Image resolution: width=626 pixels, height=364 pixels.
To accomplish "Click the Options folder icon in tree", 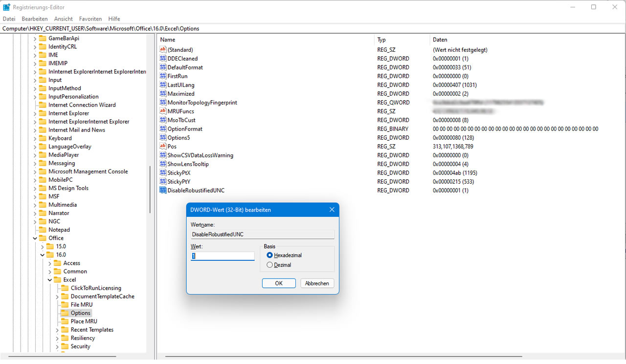I will tap(65, 313).
